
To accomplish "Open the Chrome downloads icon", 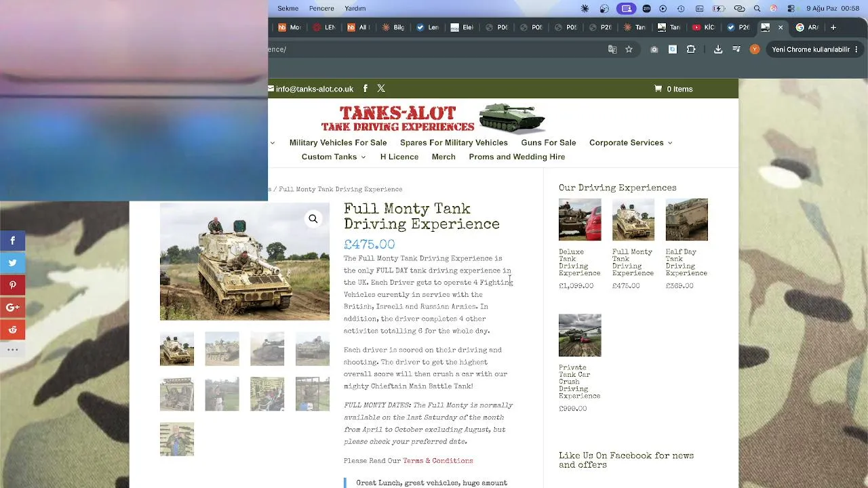I will pyautogui.click(x=718, y=49).
